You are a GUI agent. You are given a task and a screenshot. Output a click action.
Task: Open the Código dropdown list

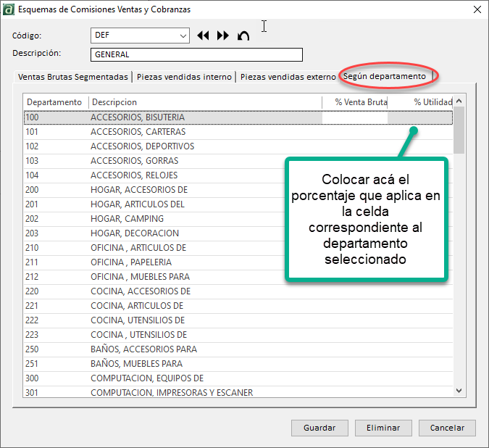[183, 36]
